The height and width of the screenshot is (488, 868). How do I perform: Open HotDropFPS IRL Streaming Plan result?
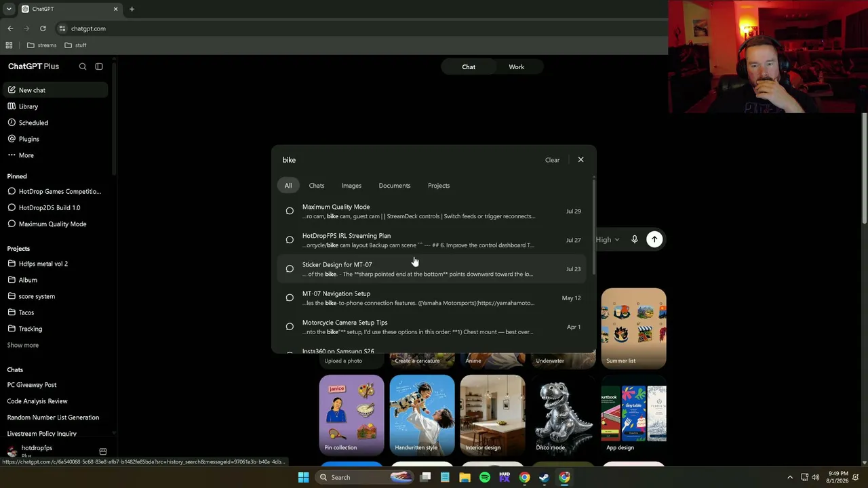click(433, 240)
